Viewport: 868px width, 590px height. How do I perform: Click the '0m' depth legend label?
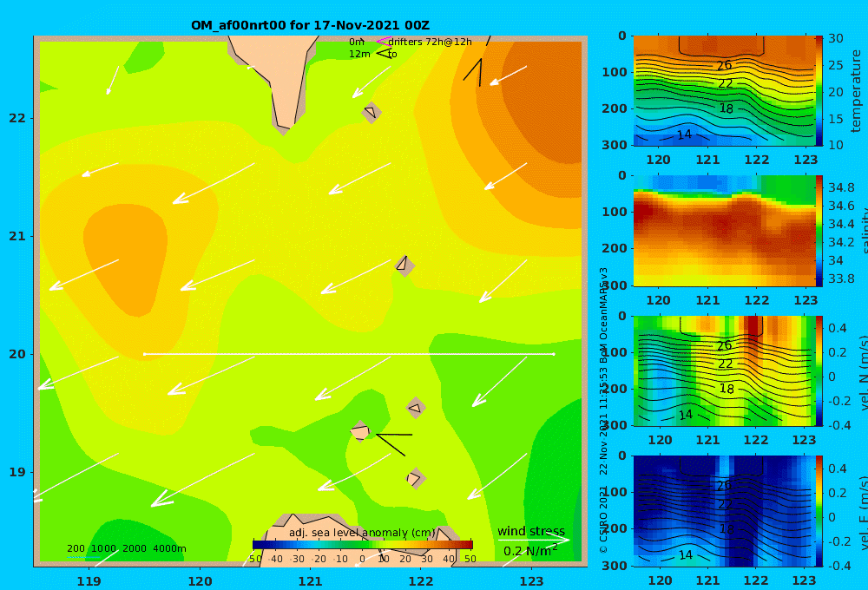tap(357, 42)
